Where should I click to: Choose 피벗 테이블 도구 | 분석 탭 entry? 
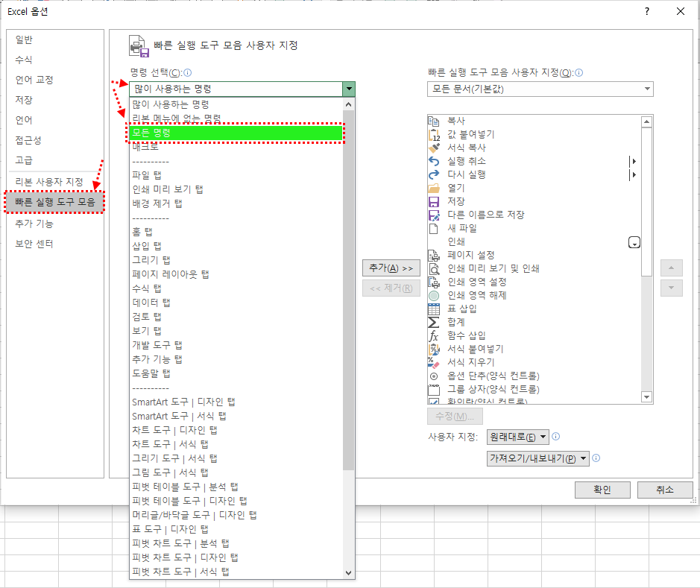236,487
